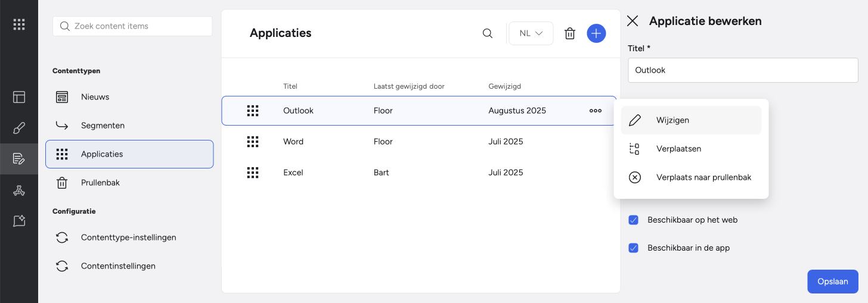The image size is (868, 303).
Task: Click the Segmenten arrow icon
Action: point(62,126)
